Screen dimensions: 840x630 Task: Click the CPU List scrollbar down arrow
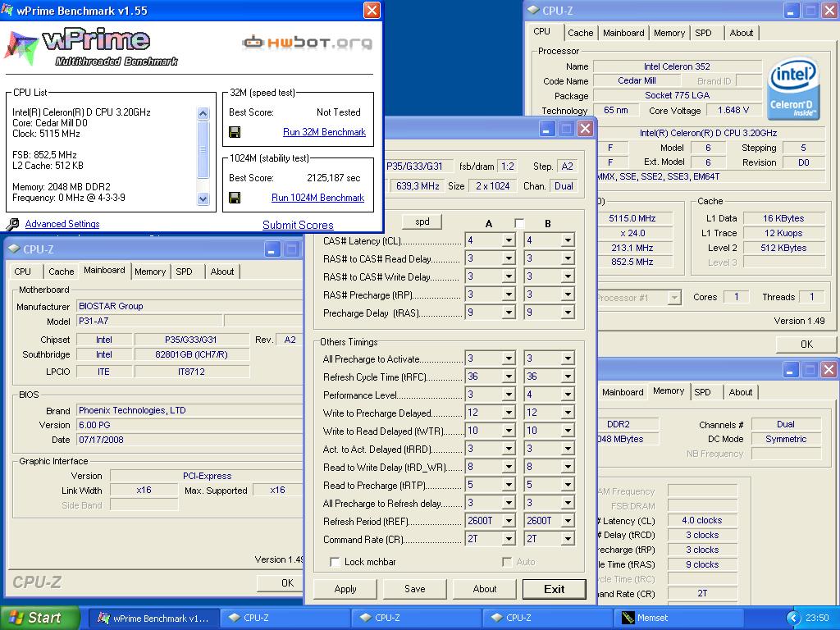click(203, 199)
